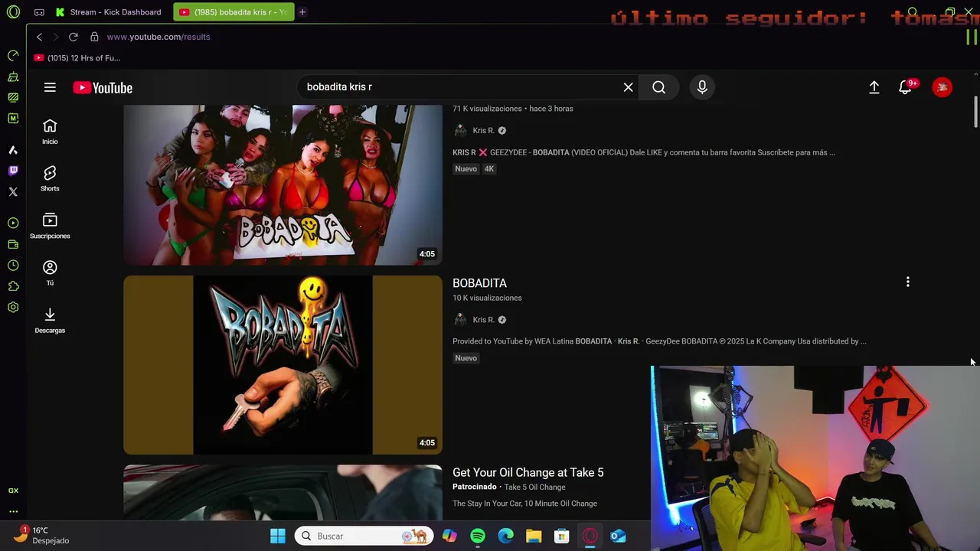Open the wallet icon in Opera sidebar

point(13,244)
